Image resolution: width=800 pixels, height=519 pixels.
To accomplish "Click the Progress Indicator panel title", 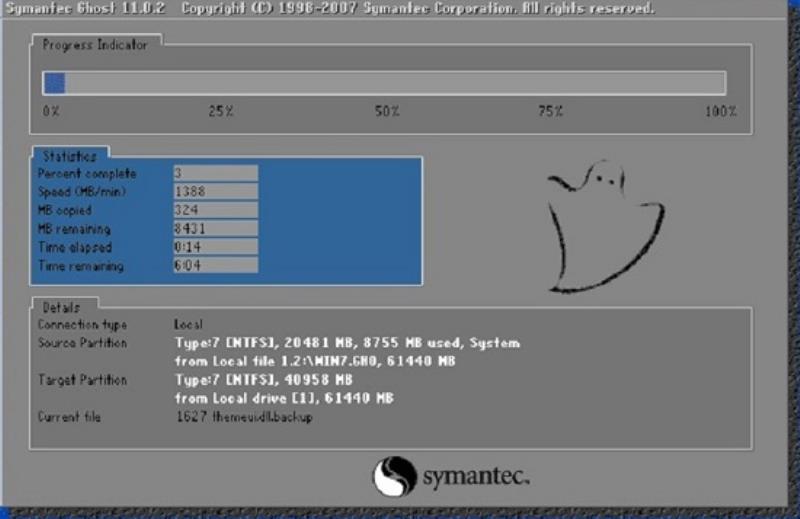I will (95, 45).
